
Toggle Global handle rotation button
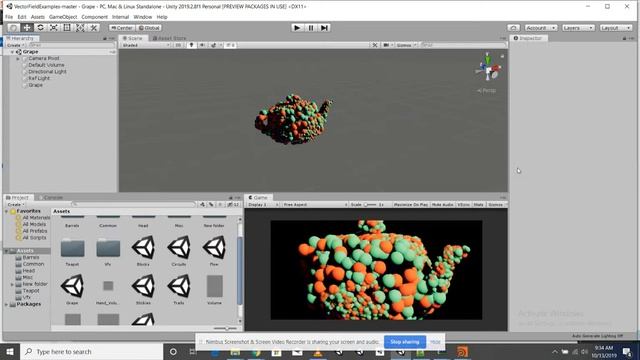pos(149,28)
